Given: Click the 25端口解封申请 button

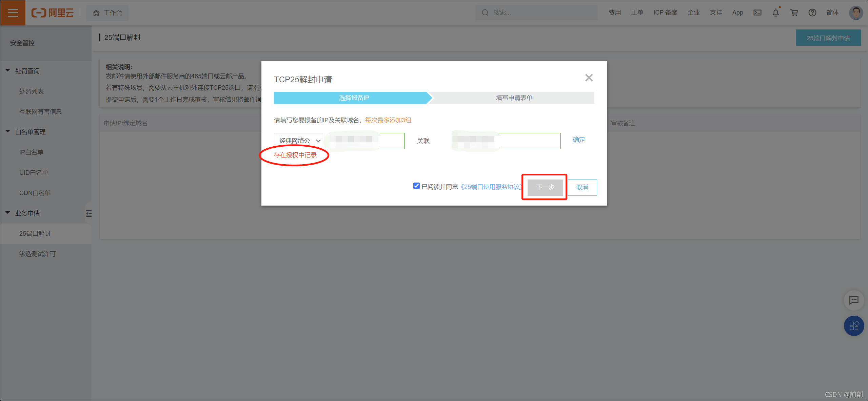Looking at the screenshot, I should (x=828, y=38).
